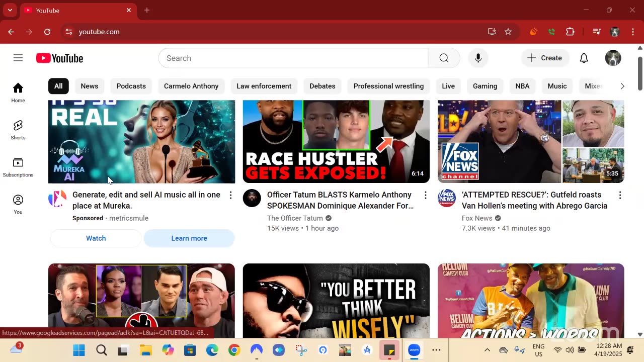Select the News filter chip
Image resolution: width=644 pixels, height=362 pixels.
click(x=90, y=86)
